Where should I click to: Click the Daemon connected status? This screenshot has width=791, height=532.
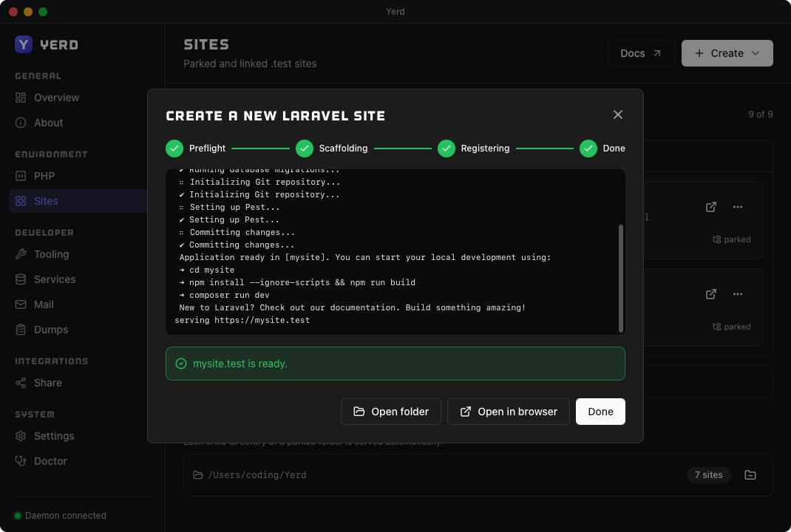60,515
